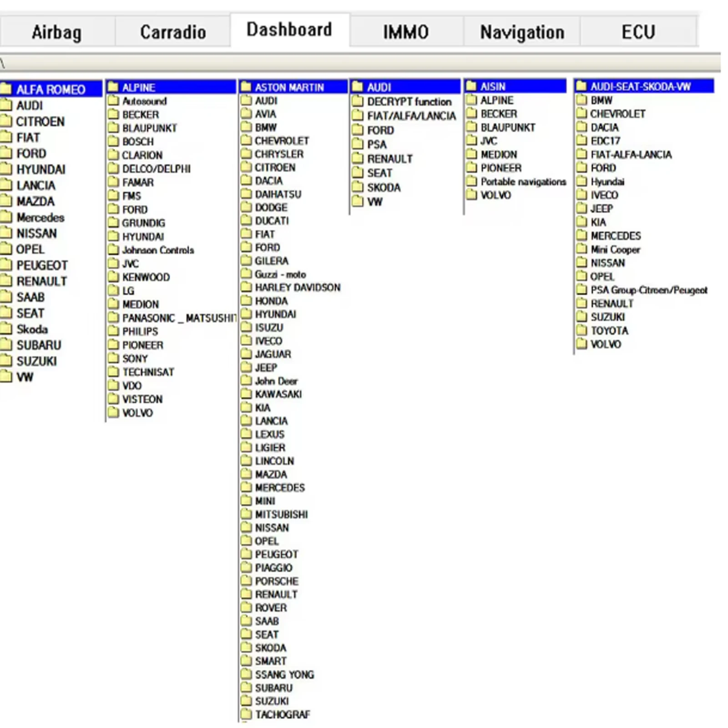The width and height of the screenshot is (728, 728).
Task: Click the LIGIER folder name
Action: coord(270,448)
